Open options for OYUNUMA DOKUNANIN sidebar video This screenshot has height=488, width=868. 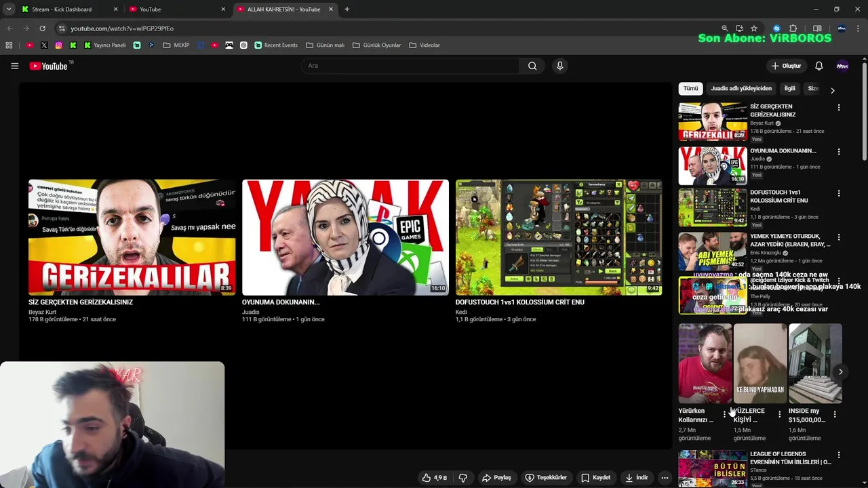pos(839,152)
